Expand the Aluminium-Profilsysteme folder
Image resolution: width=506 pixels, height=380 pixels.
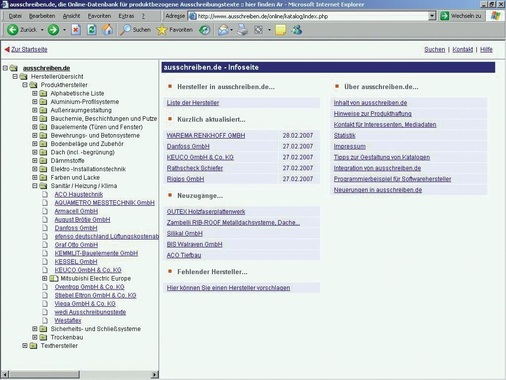point(35,102)
